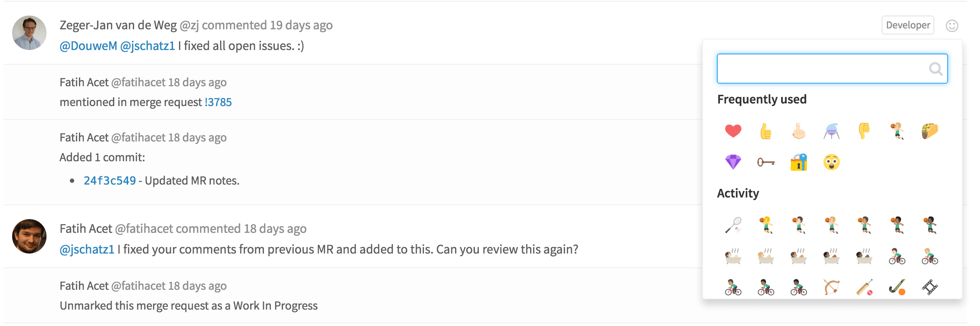
Task: Pick the thumbs down emoji
Action: [865, 132]
